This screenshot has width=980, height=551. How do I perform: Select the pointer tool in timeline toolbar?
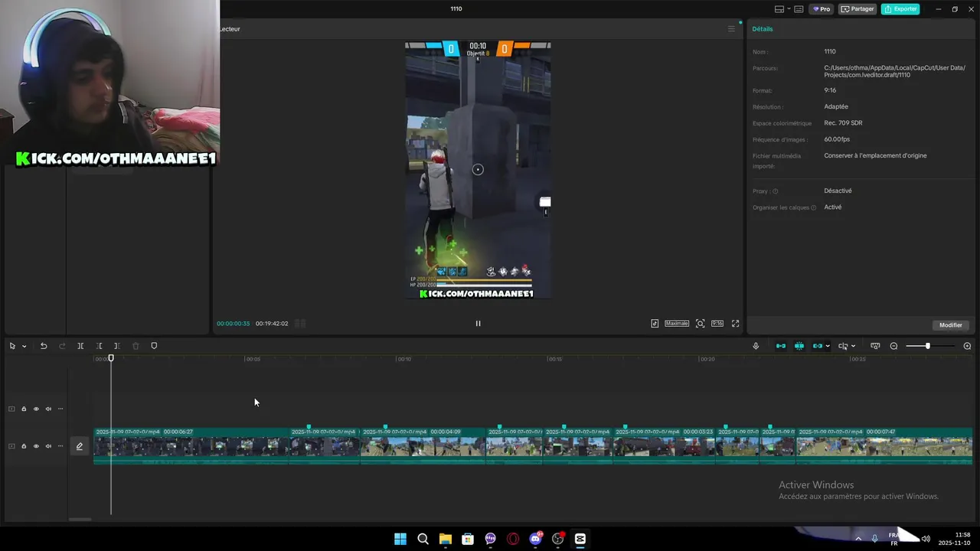click(12, 346)
